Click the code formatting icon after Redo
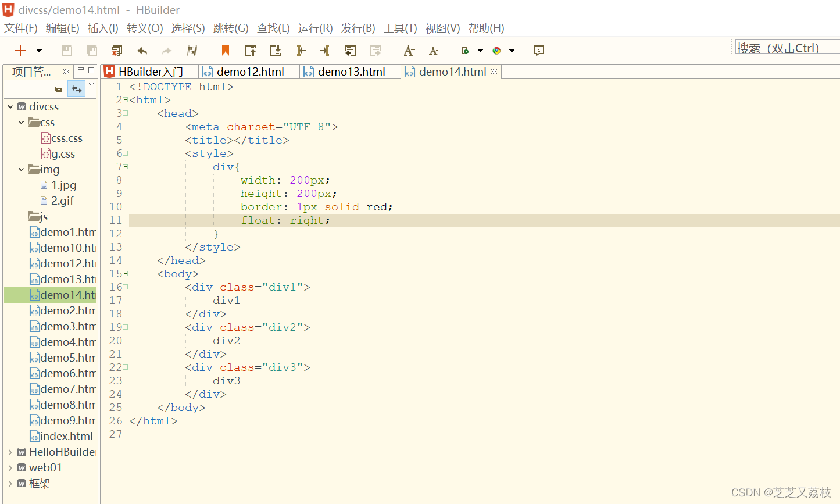 pyautogui.click(x=192, y=51)
